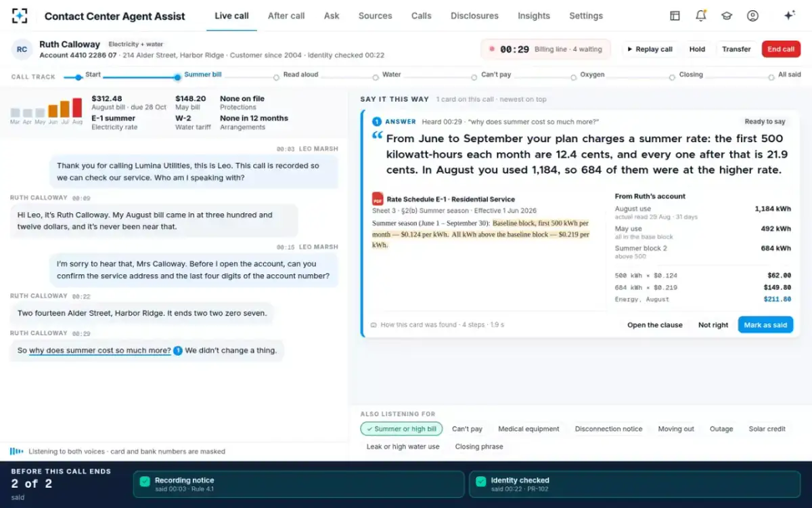Click the Replay call button
The height and width of the screenshot is (508, 812).
[x=650, y=49]
